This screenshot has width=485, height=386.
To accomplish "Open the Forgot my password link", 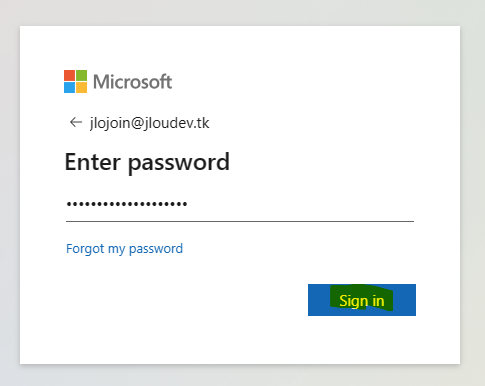I will click(x=124, y=249).
